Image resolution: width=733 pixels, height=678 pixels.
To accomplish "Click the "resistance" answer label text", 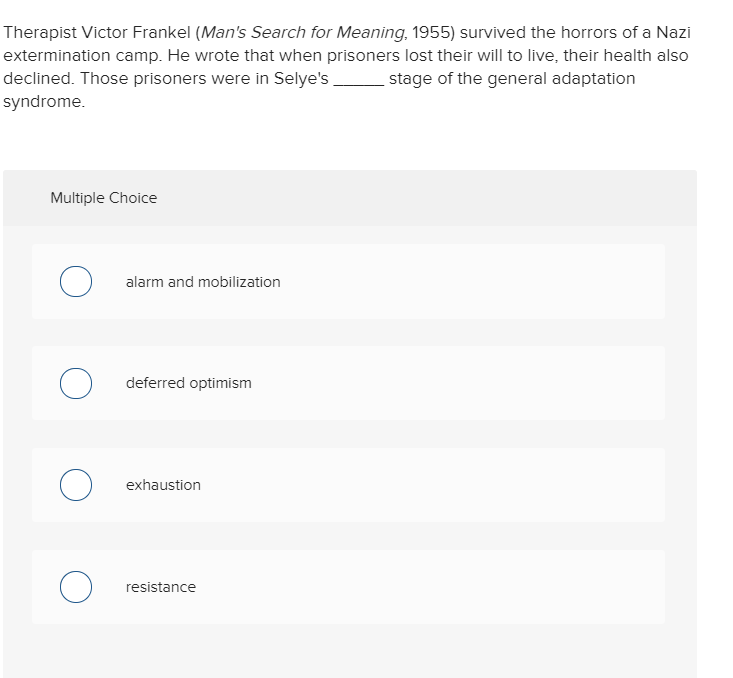I will [161, 587].
